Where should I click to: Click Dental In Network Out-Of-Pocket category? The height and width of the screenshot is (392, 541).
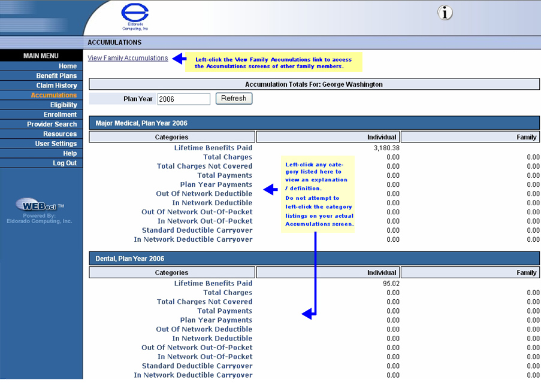(205, 357)
